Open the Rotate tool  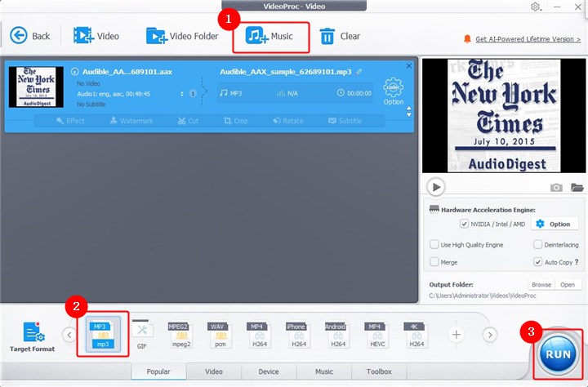(x=288, y=121)
